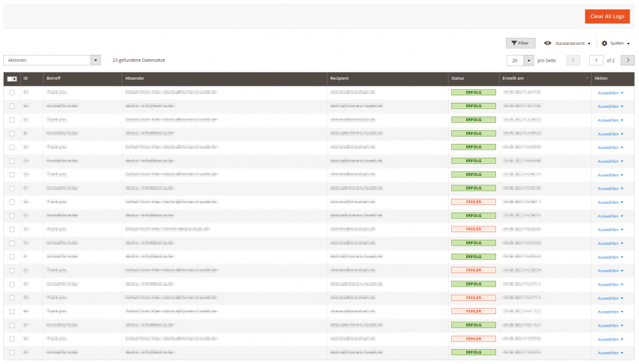The image size is (639, 364).
Task: Click the first red FEHLER status badge
Action: (x=473, y=202)
